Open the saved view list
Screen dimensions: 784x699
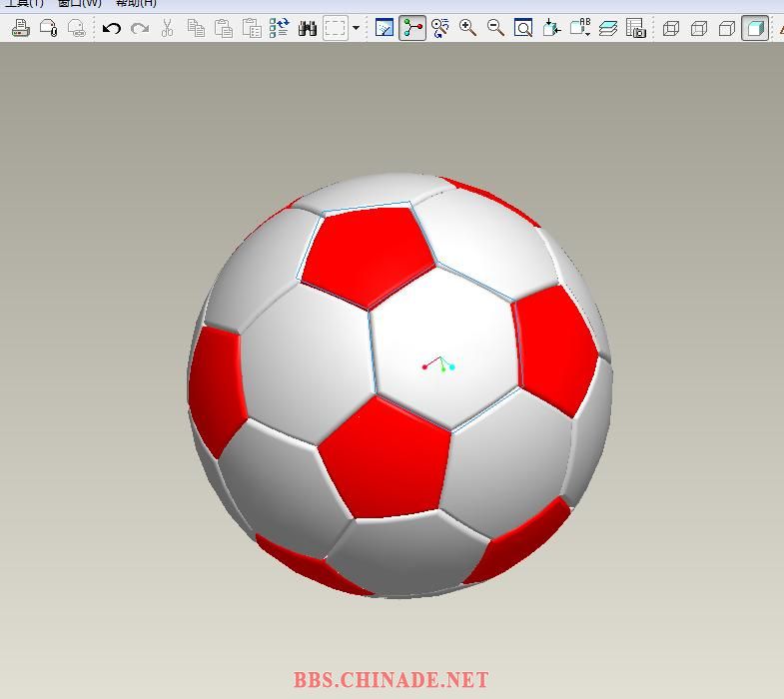580,28
